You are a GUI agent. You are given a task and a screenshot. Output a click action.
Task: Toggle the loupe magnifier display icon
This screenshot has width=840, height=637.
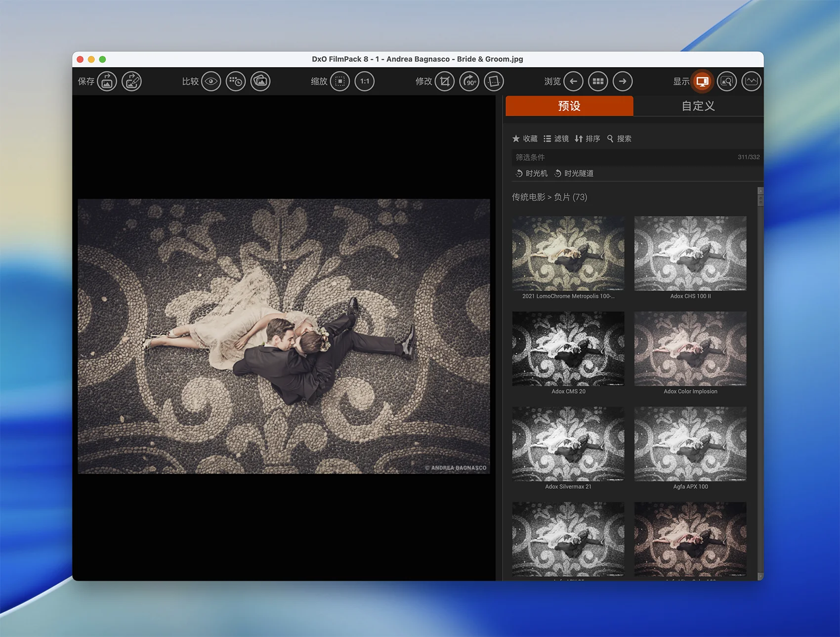[727, 82]
